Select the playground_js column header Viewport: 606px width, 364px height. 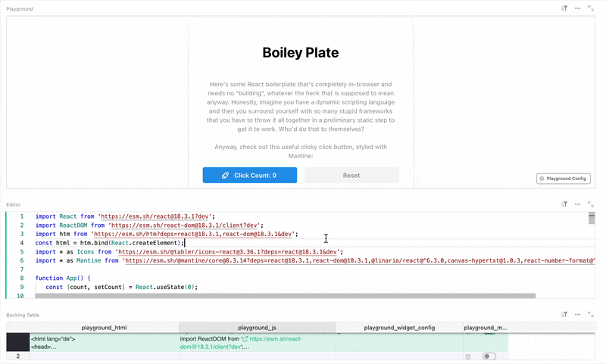click(258, 328)
